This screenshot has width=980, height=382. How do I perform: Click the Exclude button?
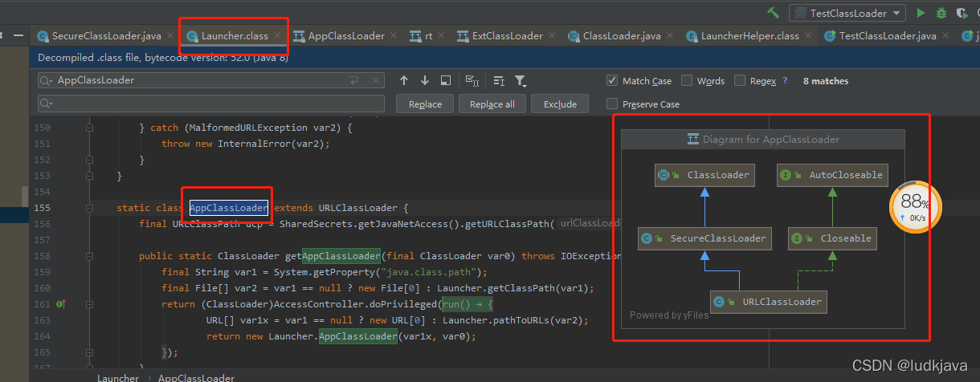561,104
